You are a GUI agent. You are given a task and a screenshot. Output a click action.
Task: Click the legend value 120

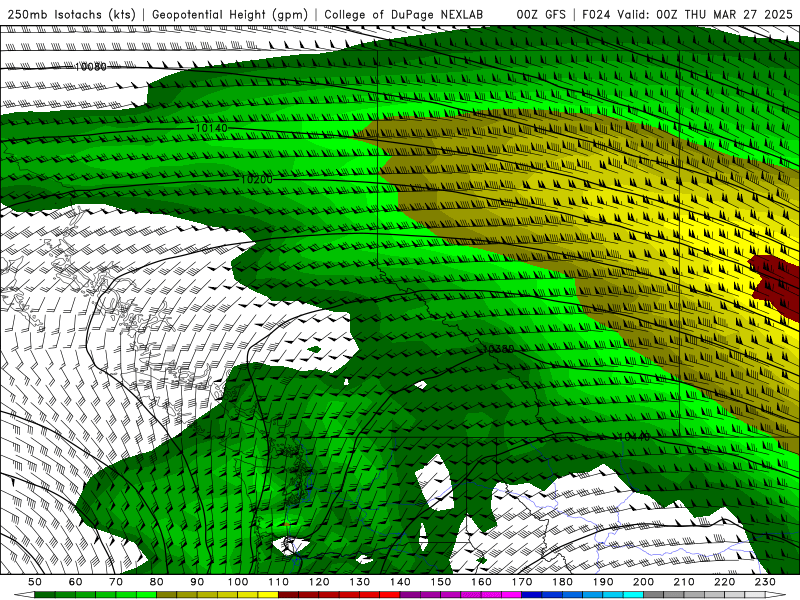pos(319,582)
